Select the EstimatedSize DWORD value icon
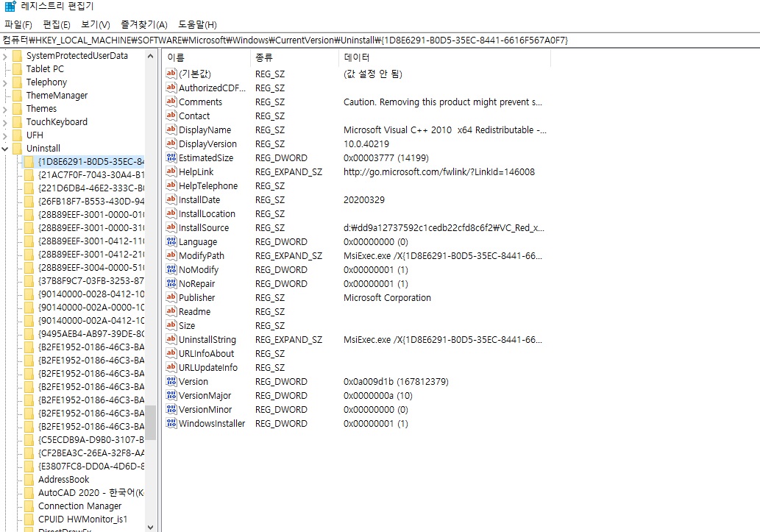Viewport: 760px width, 532px height. point(171,157)
